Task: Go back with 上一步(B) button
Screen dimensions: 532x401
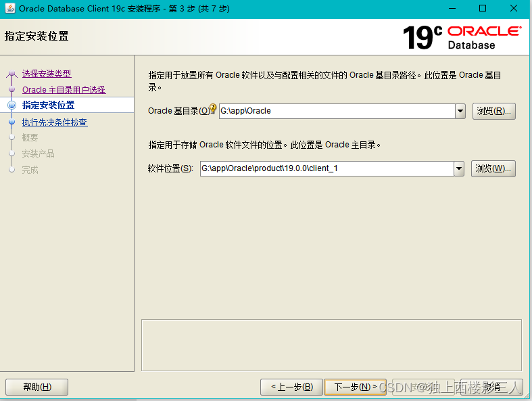Action: tap(291, 387)
